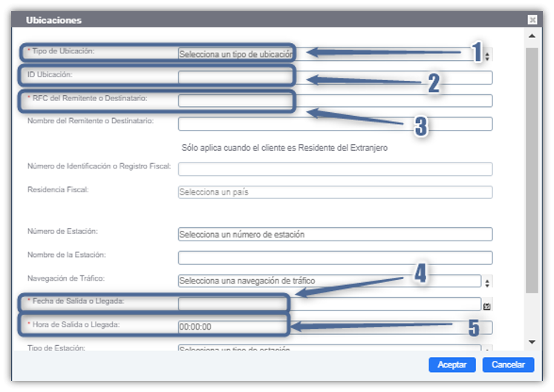The height and width of the screenshot is (392, 554).
Task: Click the scrollbar down arrow
Action: click(532, 342)
